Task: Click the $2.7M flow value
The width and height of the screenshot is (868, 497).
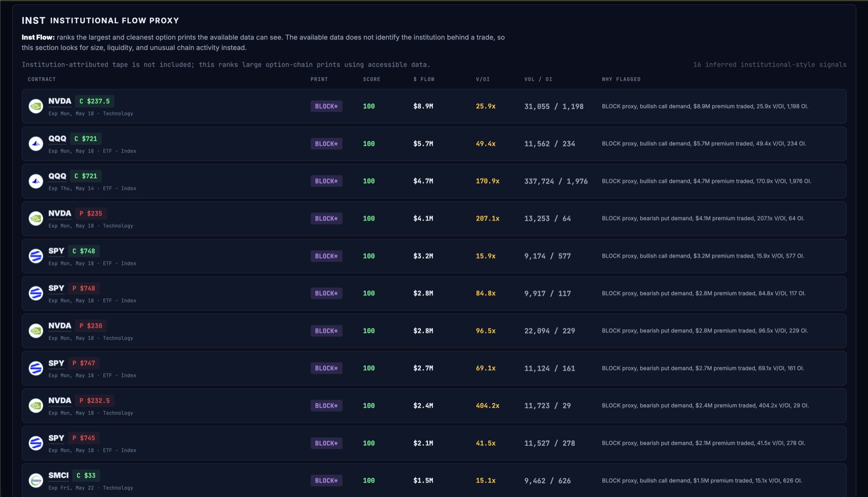Action: (423, 368)
